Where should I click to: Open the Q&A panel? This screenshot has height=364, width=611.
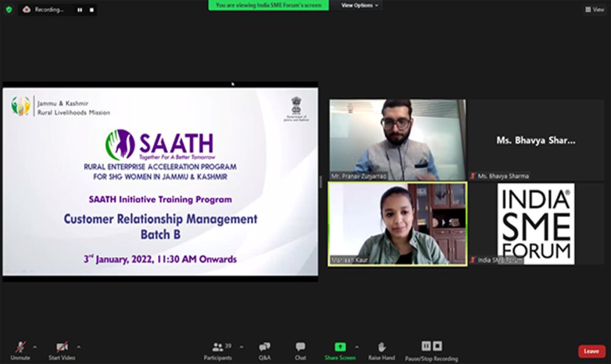click(265, 351)
